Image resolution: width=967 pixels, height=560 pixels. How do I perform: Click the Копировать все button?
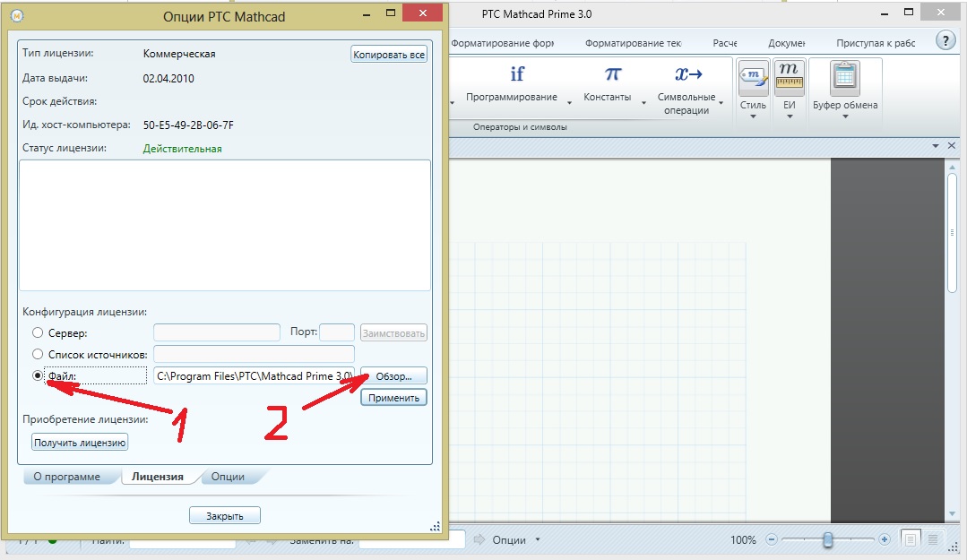(389, 55)
